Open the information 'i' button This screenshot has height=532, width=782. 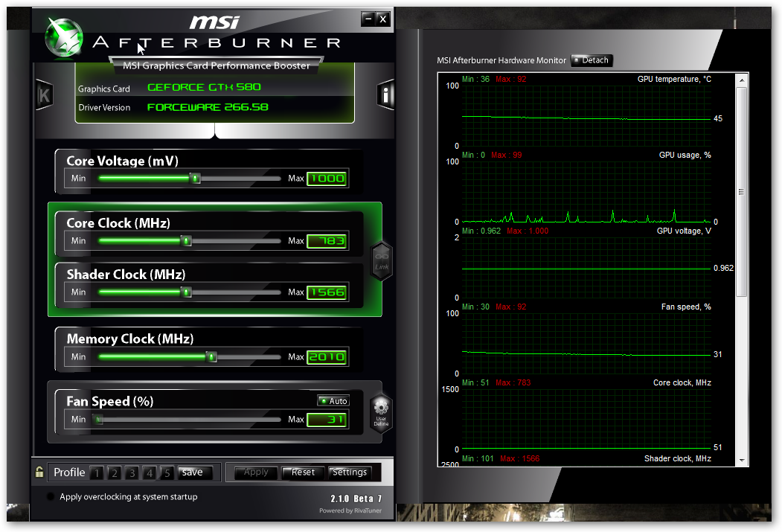(x=385, y=94)
